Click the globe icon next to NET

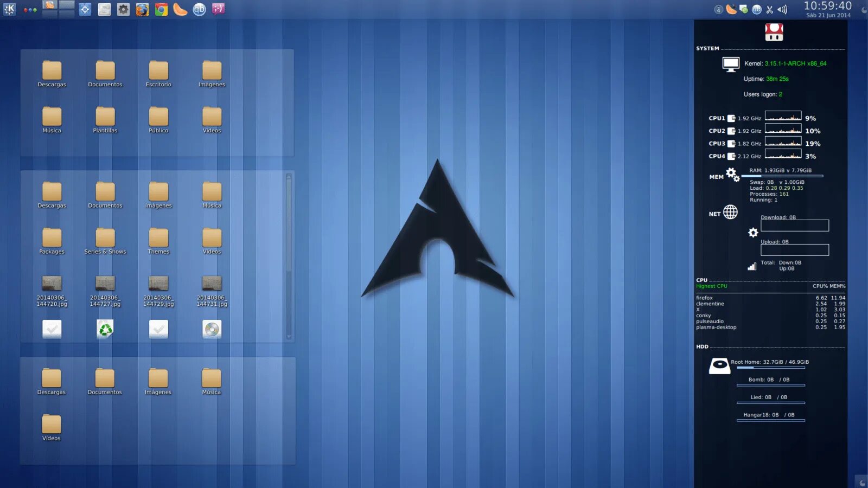(x=730, y=212)
